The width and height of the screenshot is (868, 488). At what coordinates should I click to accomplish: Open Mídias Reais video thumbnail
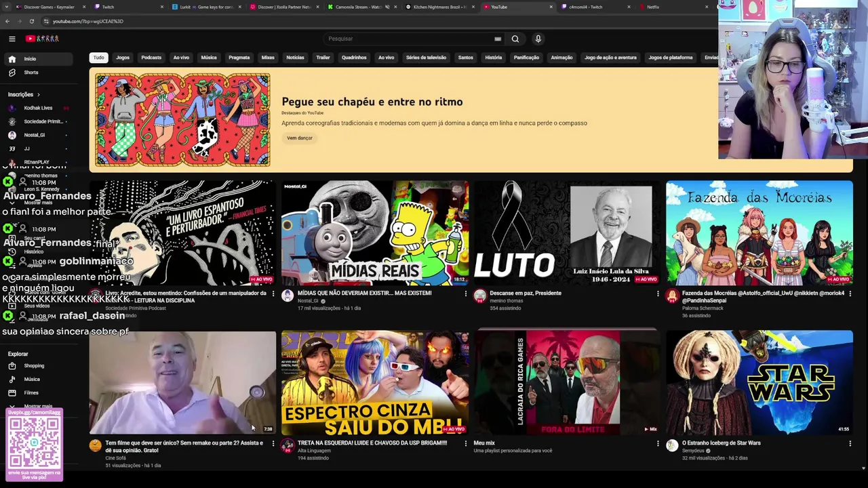coord(375,232)
